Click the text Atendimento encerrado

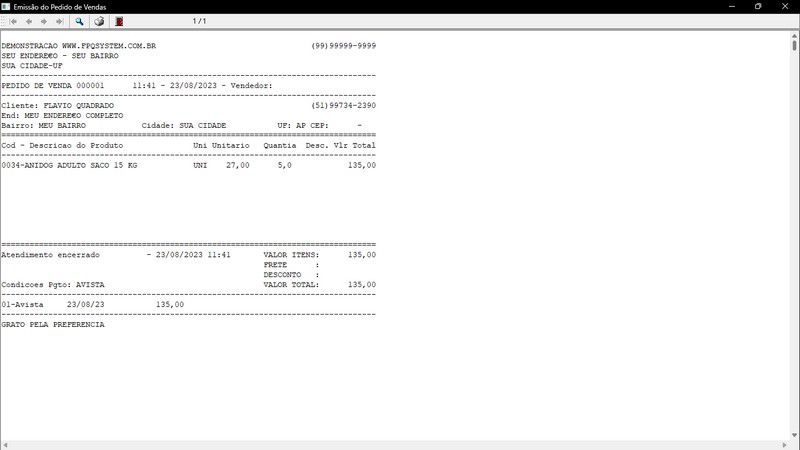(x=51, y=255)
